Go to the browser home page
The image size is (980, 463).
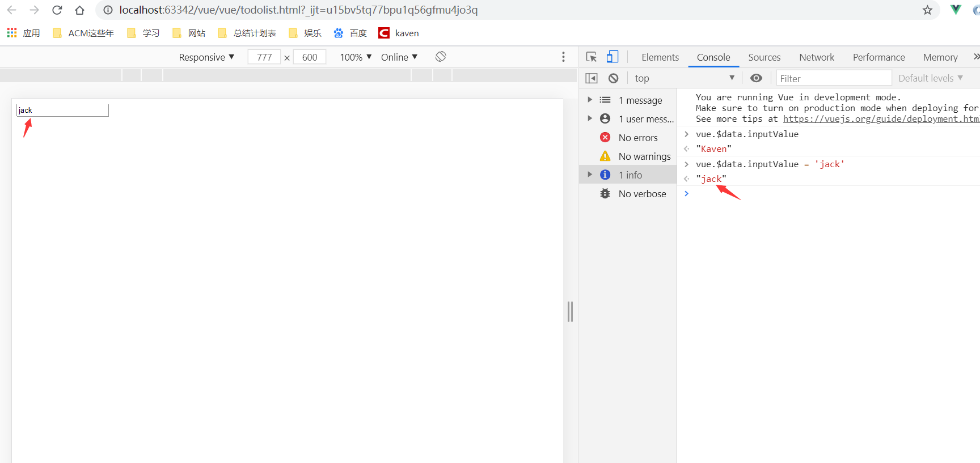click(x=80, y=10)
